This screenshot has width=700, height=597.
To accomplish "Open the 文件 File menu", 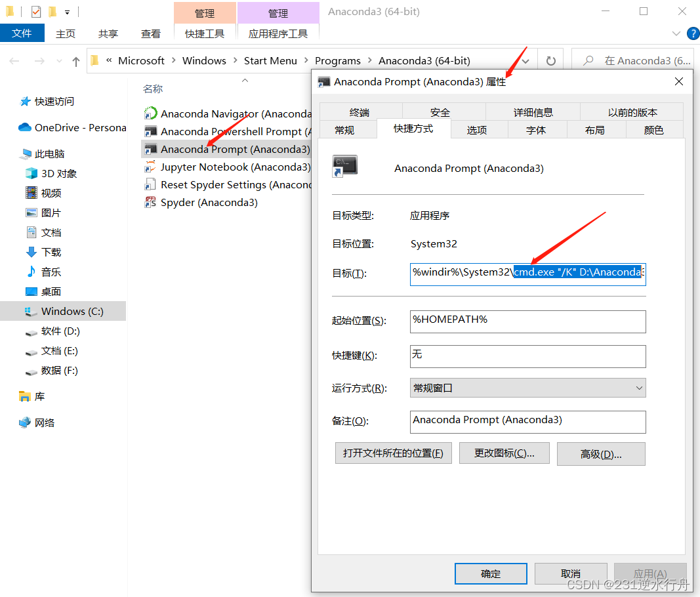I will (x=22, y=33).
